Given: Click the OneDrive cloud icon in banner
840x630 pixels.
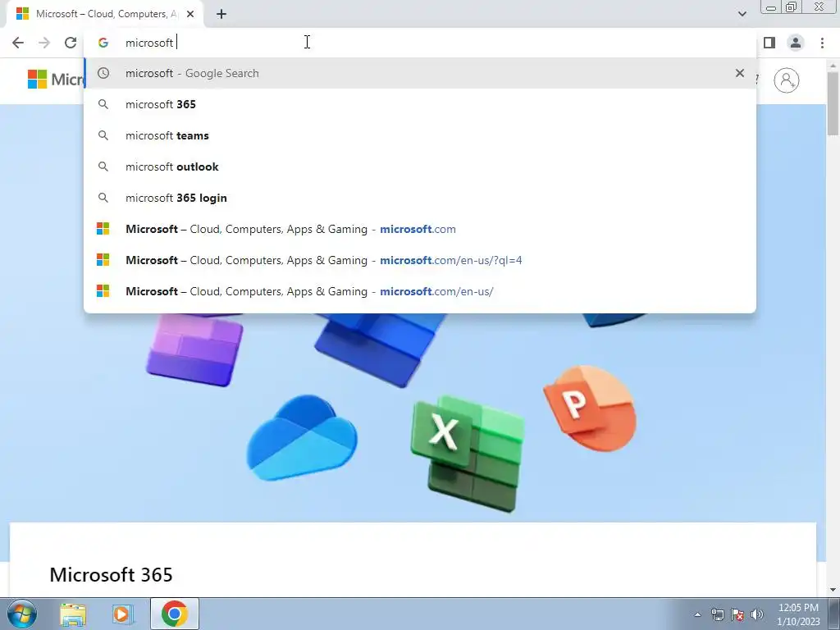Looking at the screenshot, I should pyautogui.click(x=302, y=438).
